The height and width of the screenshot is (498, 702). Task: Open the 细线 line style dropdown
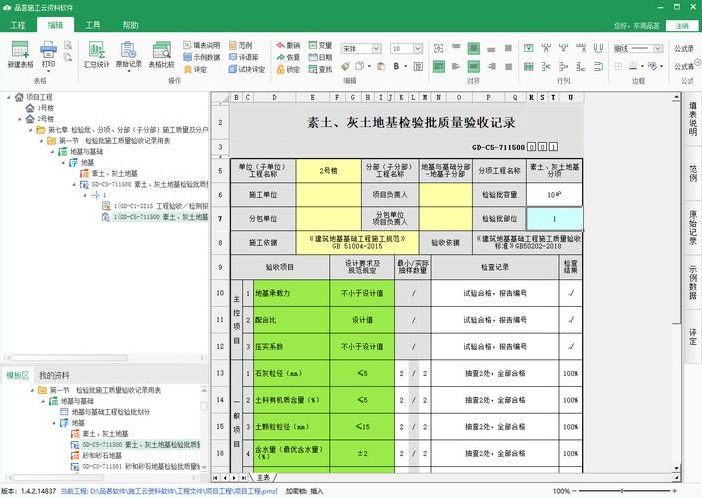tap(658, 48)
